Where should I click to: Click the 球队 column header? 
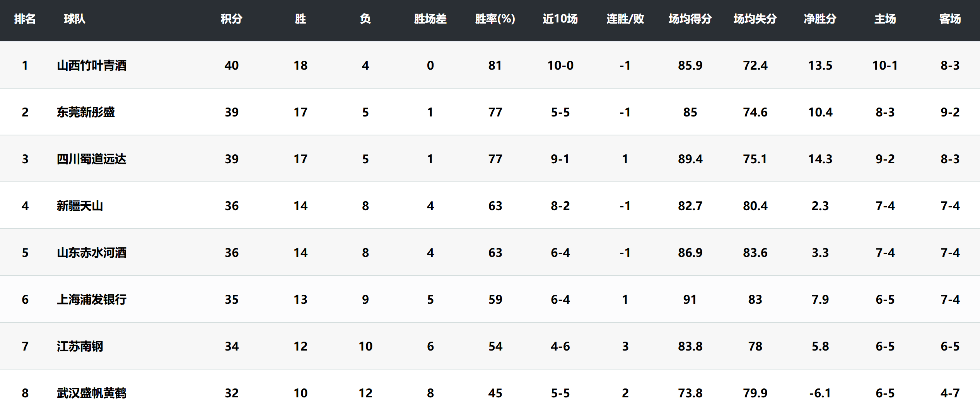click(74, 19)
